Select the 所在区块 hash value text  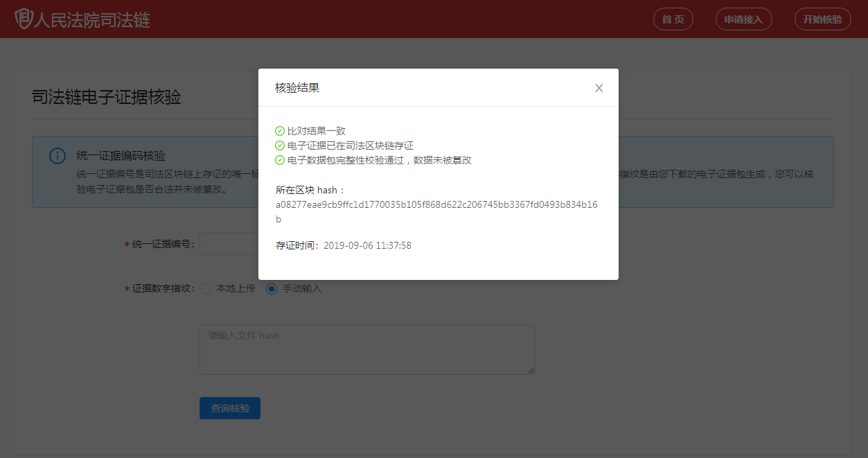point(438,204)
